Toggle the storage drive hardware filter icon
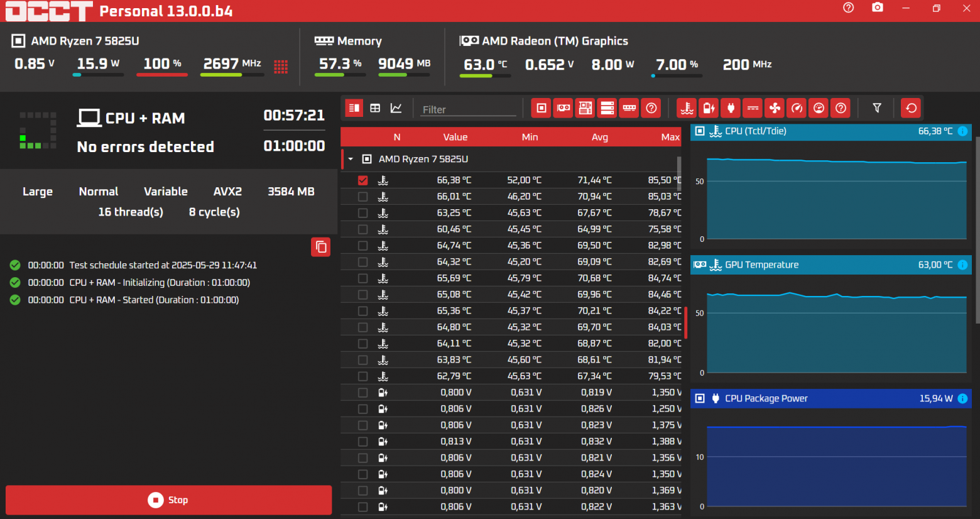Image resolution: width=980 pixels, height=519 pixels. (x=607, y=108)
